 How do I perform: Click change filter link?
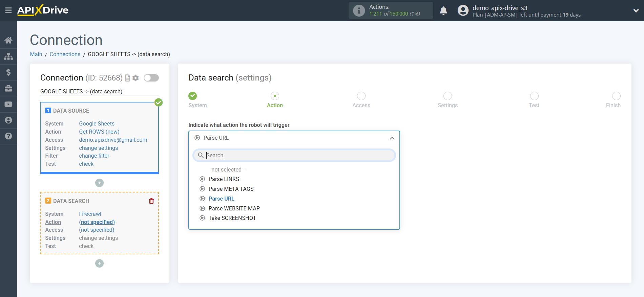94,156
